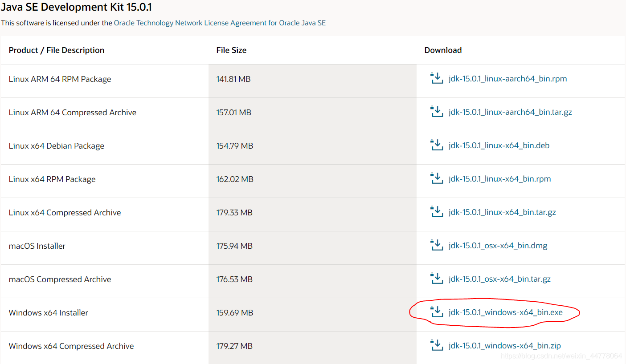This screenshot has height=364, width=626.
Task: Click download icon beside windows-x64 zip
Action: click(x=437, y=346)
